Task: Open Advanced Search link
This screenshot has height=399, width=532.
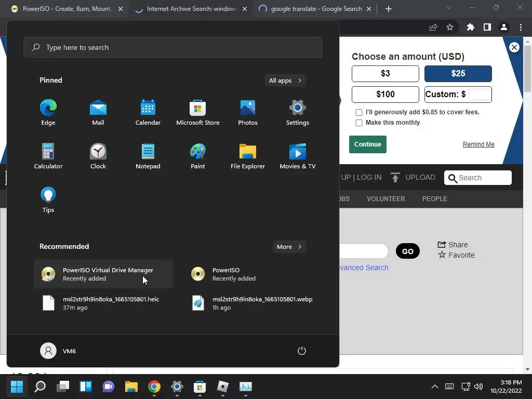Action: (364, 268)
